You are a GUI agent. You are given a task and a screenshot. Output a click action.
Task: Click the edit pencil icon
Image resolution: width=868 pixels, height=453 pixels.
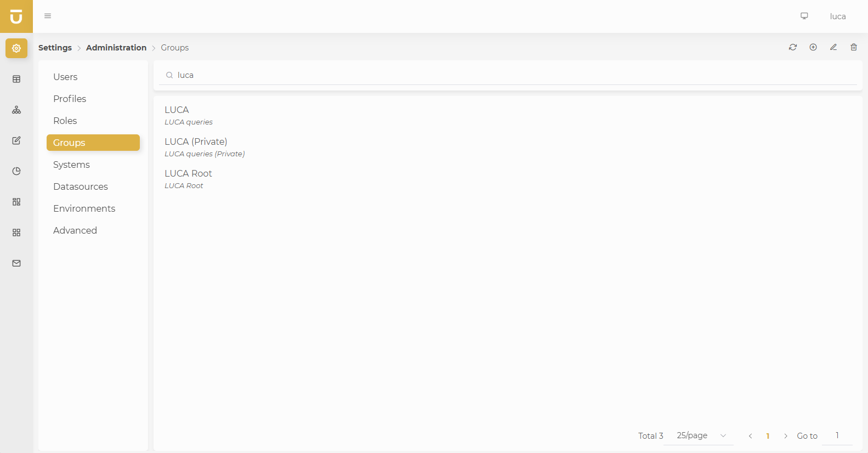click(x=833, y=47)
